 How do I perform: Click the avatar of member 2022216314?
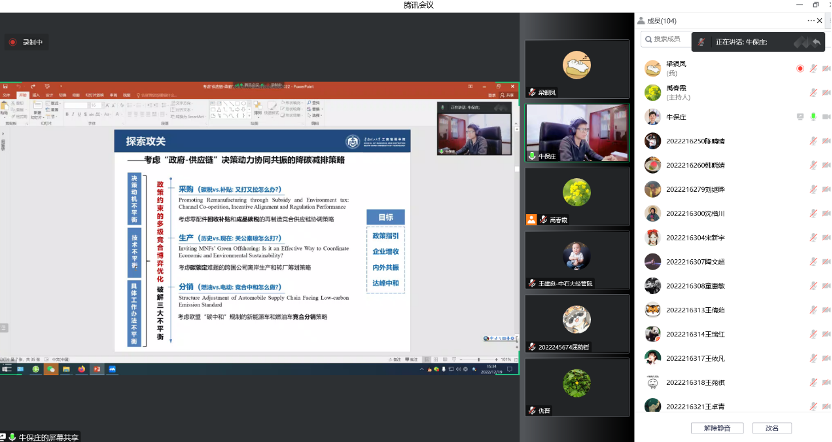[x=651, y=333]
